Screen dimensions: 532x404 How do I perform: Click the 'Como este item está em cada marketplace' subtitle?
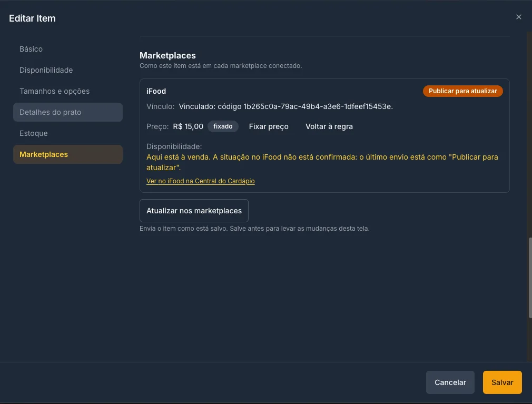coord(221,66)
